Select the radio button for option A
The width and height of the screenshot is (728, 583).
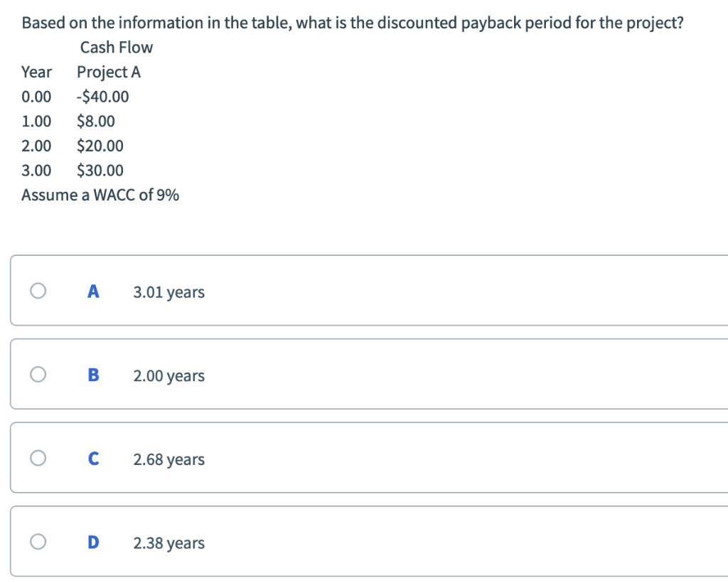click(x=38, y=291)
